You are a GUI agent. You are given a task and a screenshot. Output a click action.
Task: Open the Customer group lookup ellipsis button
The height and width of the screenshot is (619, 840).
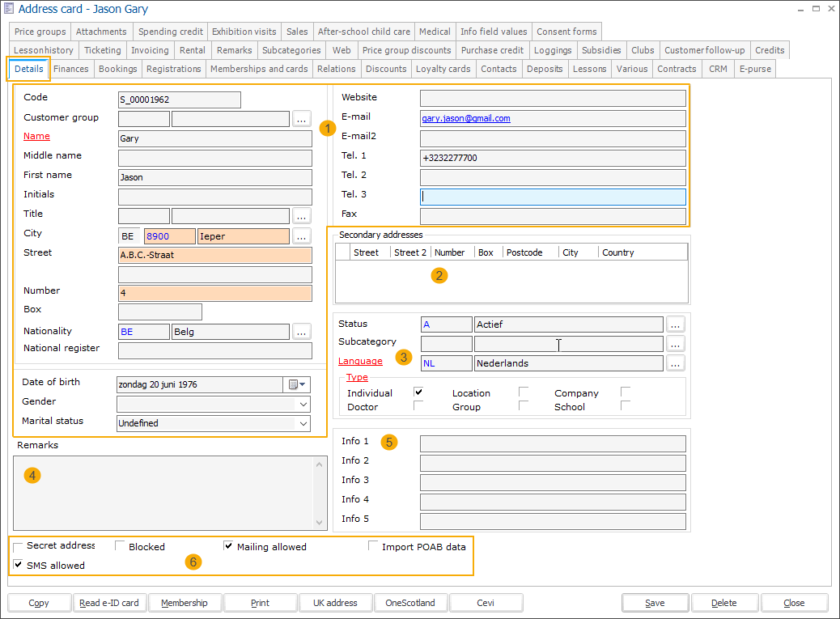click(x=302, y=119)
